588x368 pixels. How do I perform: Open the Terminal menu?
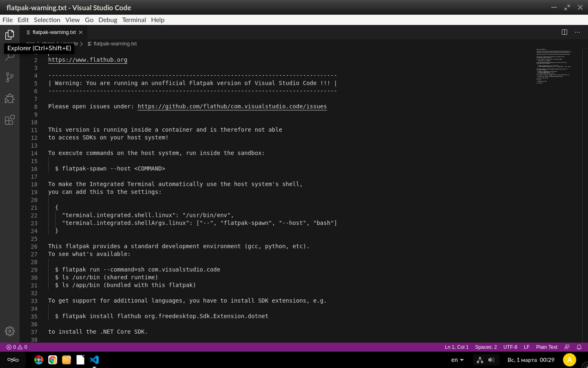[134, 20]
